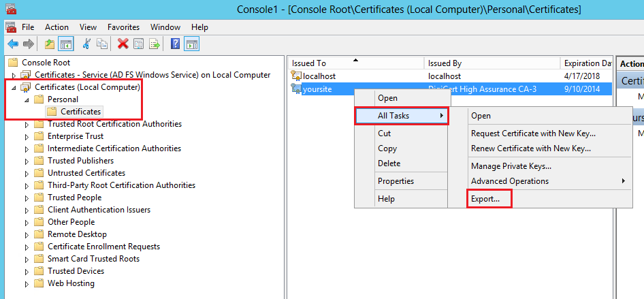
Task: Click the red X Delete toolbar icon
Action: click(x=123, y=44)
